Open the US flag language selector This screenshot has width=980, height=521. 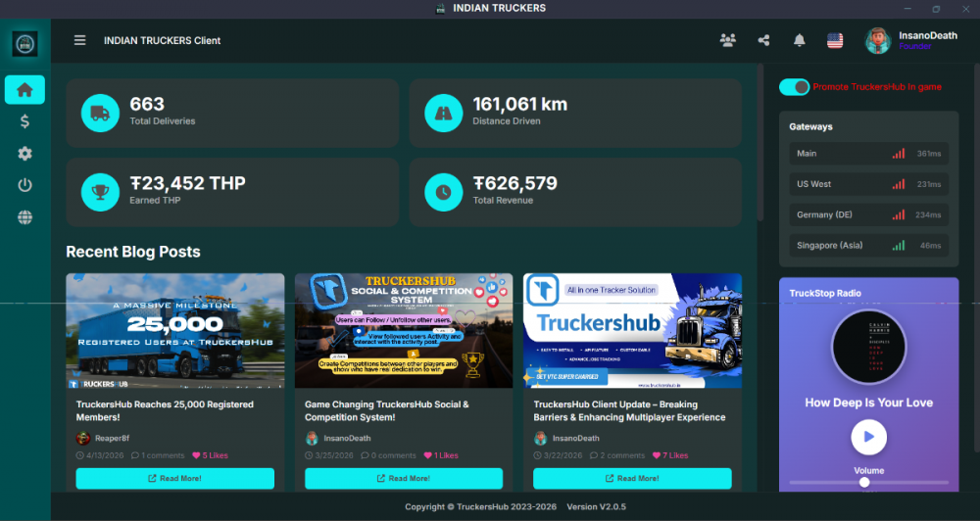click(x=835, y=40)
